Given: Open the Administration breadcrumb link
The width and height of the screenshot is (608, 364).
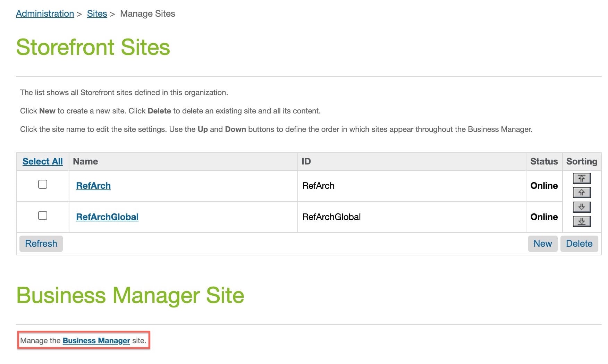Looking at the screenshot, I should pos(45,14).
